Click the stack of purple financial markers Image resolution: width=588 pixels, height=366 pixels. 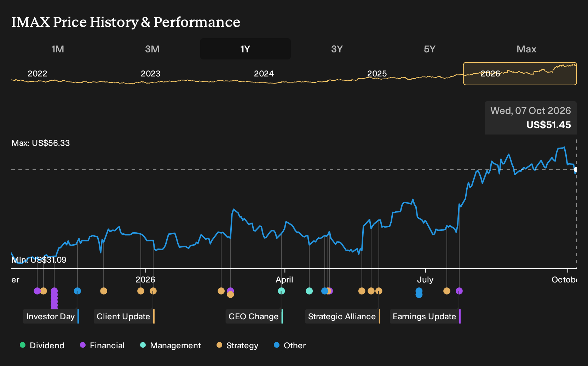tap(54, 299)
